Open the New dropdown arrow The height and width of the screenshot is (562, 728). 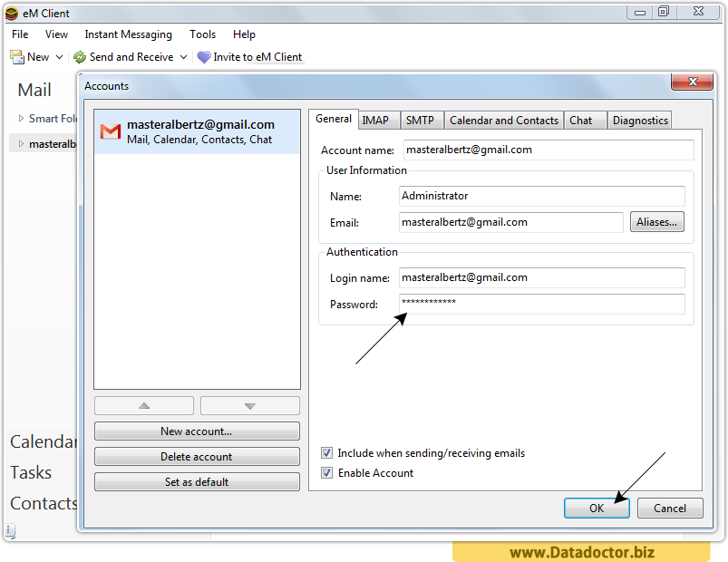60,57
